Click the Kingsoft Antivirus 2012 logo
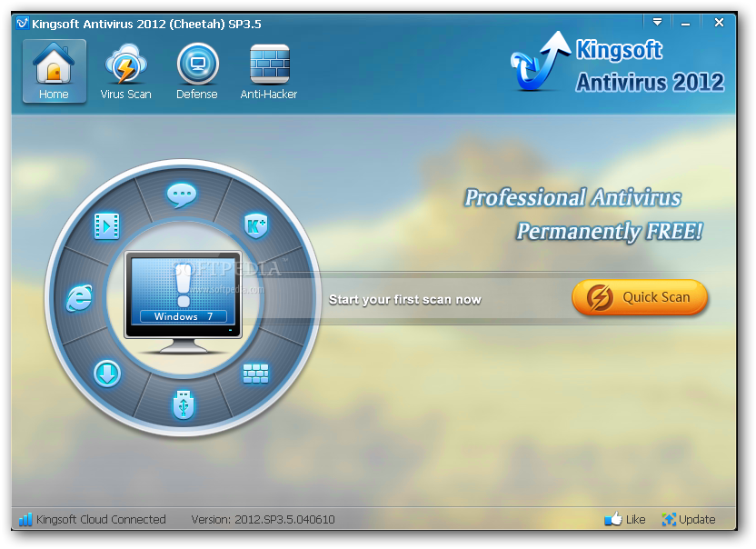Viewport: 756px width, 549px height. click(x=618, y=64)
